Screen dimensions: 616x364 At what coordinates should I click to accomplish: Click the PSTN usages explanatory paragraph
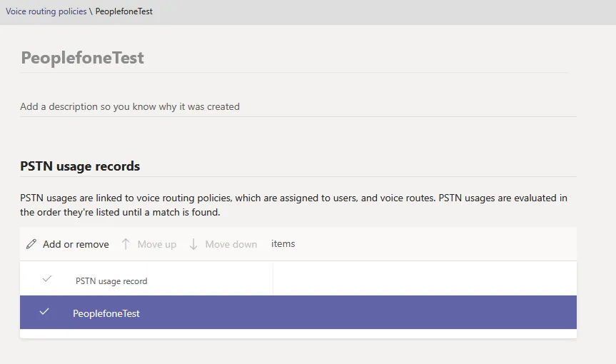[x=293, y=205]
